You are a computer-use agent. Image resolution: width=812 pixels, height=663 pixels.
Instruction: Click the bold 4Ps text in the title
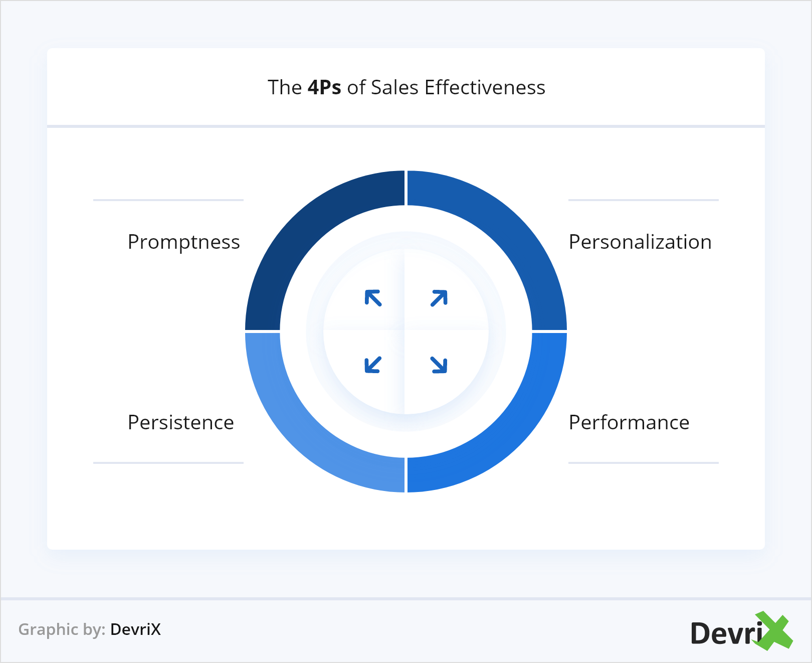click(x=324, y=87)
